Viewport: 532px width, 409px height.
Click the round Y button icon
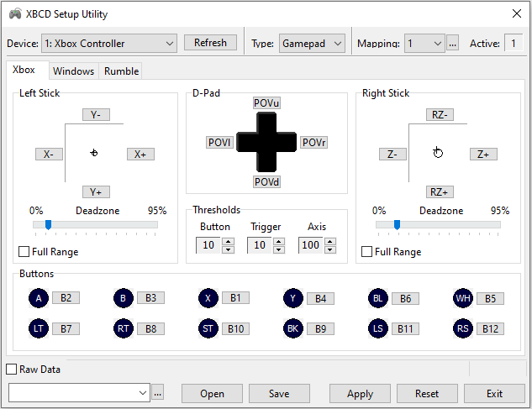click(x=293, y=298)
